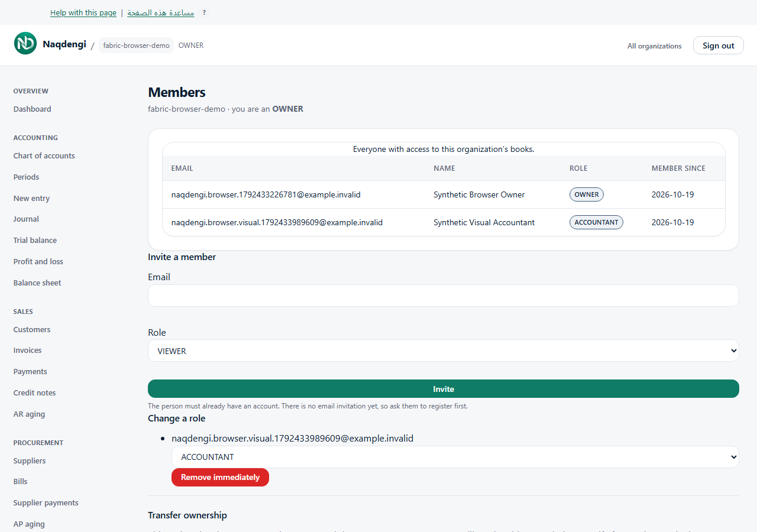Image resolution: width=757 pixels, height=532 pixels.
Task: Open AP aging report
Action: tap(30, 524)
